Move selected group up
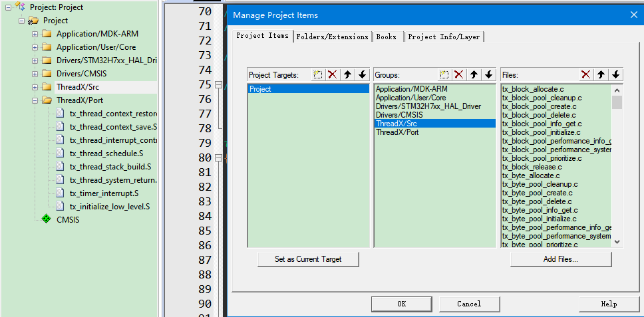The height and width of the screenshot is (317, 644). 474,74
